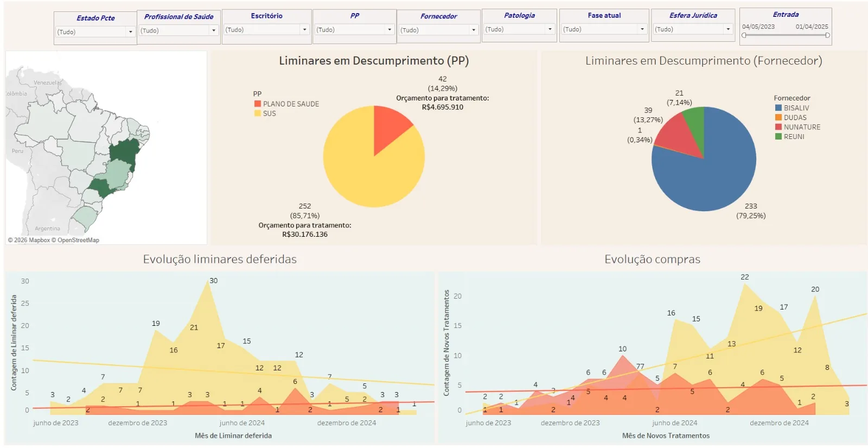
Task: Select SUS yellow legend swatch
Action: point(258,113)
